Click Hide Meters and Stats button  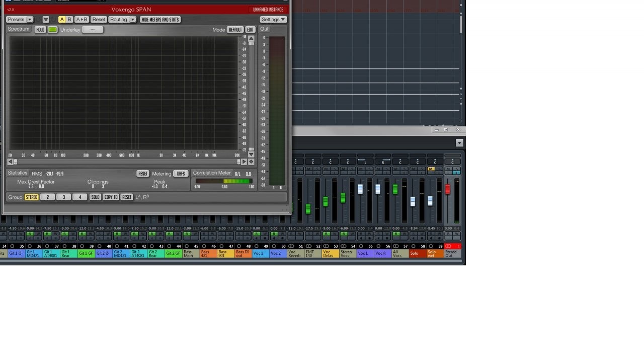(x=160, y=20)
